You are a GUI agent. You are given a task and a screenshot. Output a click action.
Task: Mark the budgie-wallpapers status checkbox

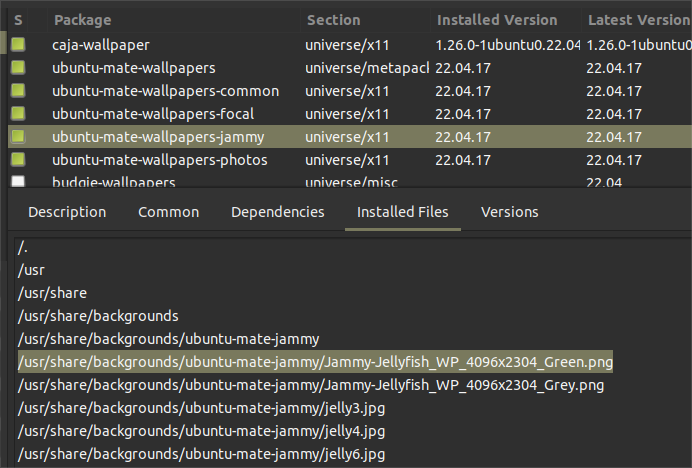[x=18, y=181]
